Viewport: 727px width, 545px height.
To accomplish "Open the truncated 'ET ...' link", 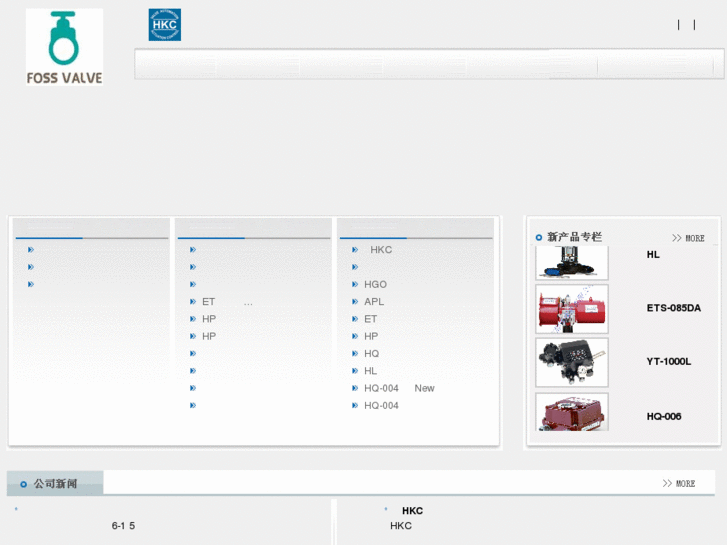I will click(x=227, y=302).
